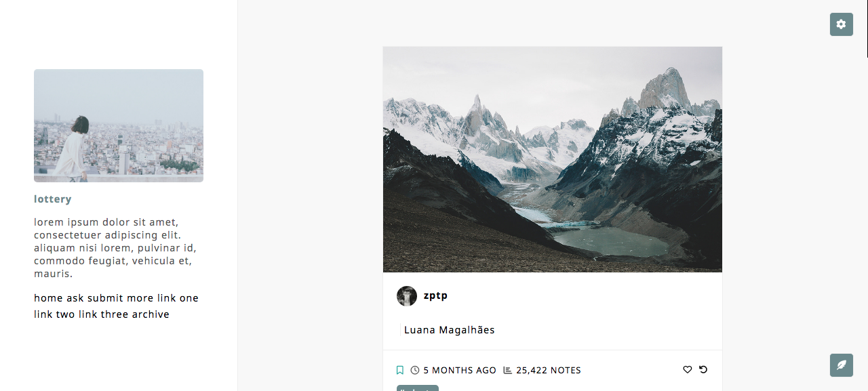The height and width of the screenshot is (391, 868).
Task: Open the mountain photo post
Action: click(x=553, y=159)
